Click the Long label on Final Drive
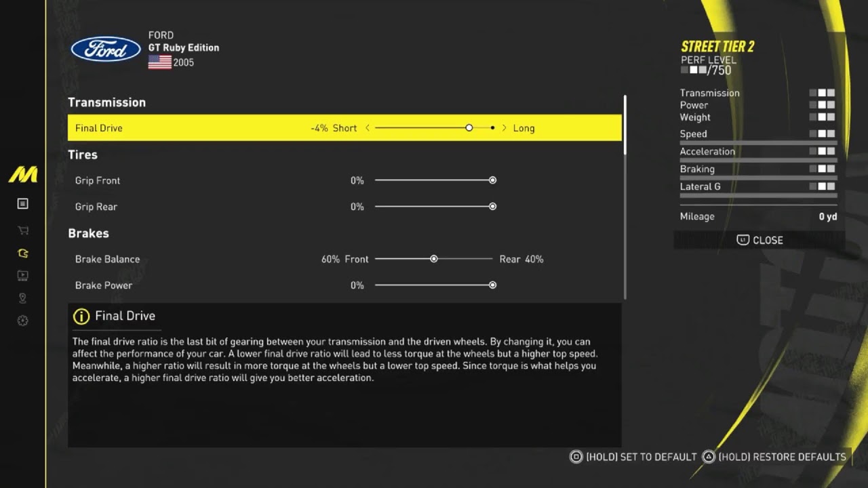This screenshot has width=868, height=488. (x=524, y=128)
